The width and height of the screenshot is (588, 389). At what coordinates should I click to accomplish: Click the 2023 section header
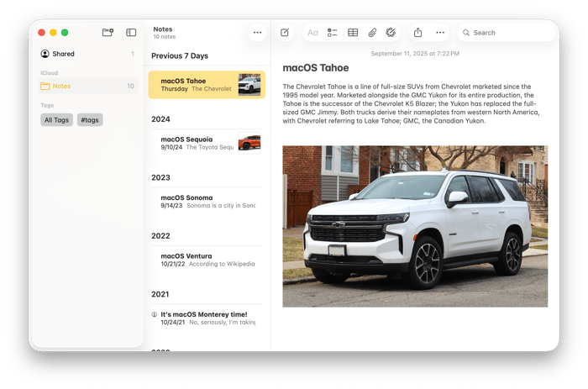pos(161,177)
